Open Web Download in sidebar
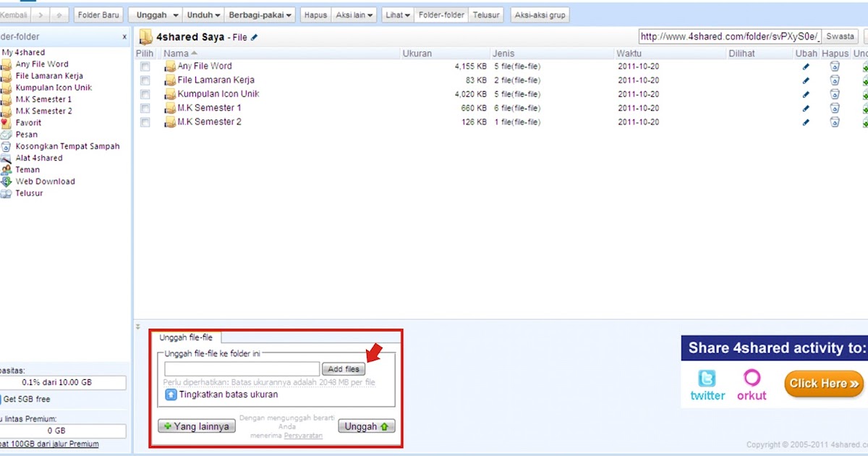This screenshot has height=456, width=868. [x=46, y=181]
